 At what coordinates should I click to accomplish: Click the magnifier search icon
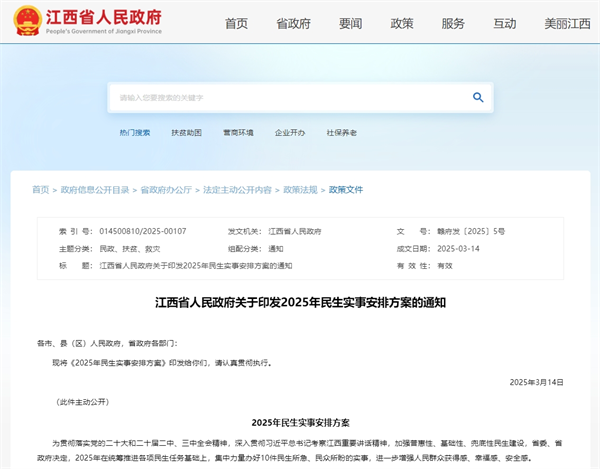pyautogui.click(x=478, y=98)
